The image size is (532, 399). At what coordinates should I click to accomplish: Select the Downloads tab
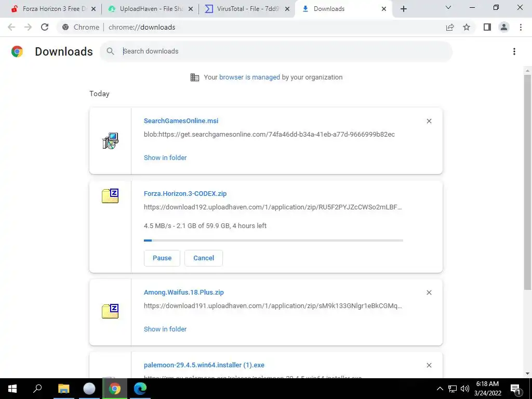point(344,9)
